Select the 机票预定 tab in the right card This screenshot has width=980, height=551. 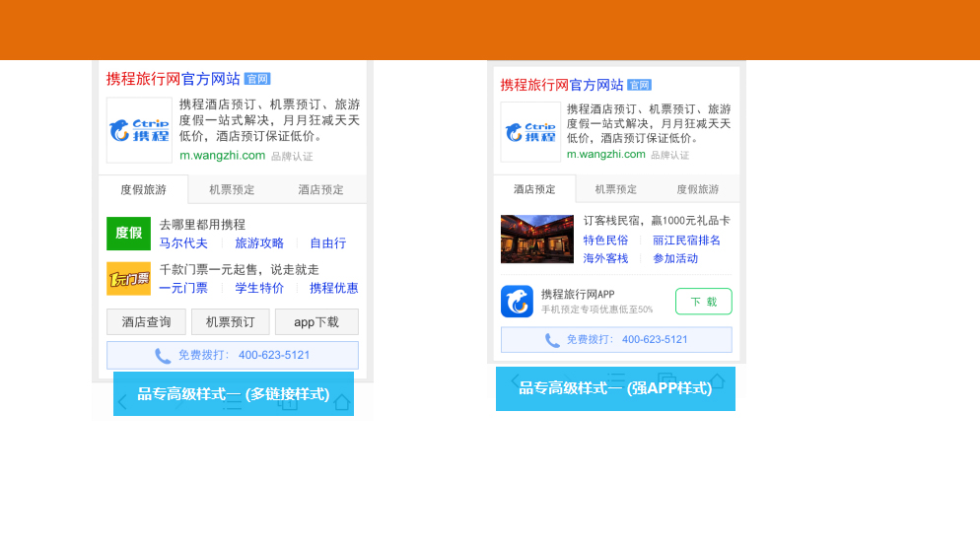point(615,188)
